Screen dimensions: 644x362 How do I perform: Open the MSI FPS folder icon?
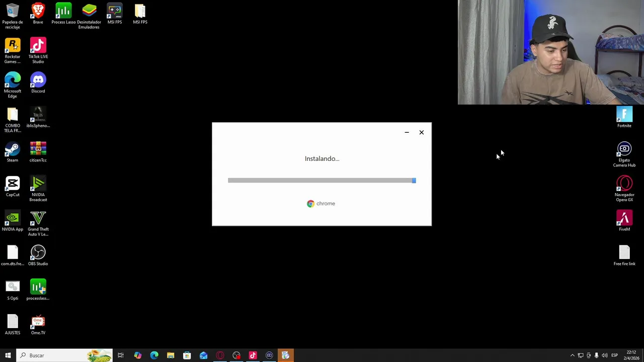tap(140, 14)
